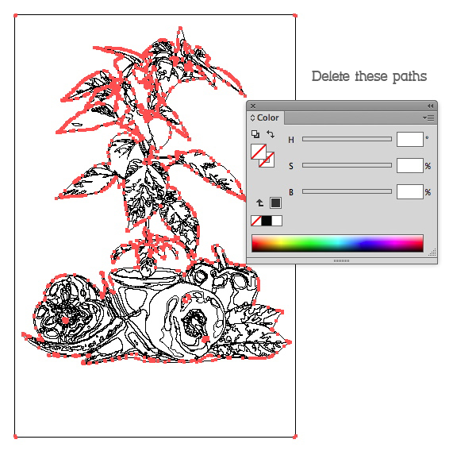Pick a color from the spectrum bar

point(337,243)
